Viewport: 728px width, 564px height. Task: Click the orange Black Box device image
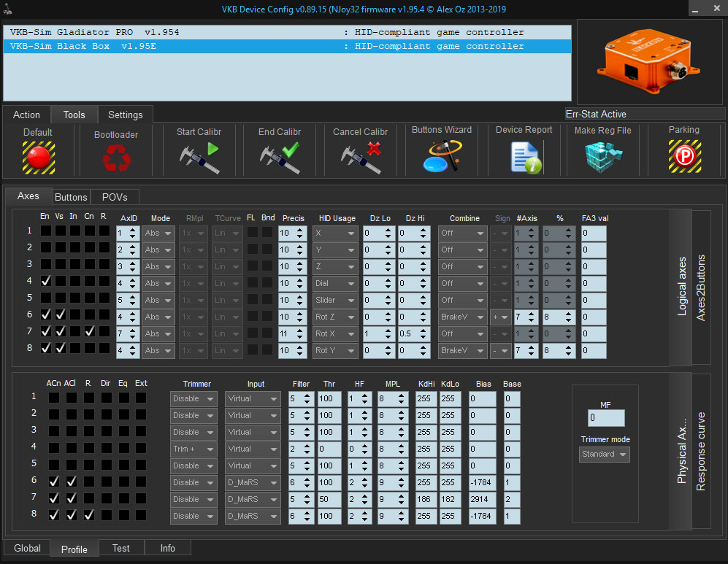(648, 62)
